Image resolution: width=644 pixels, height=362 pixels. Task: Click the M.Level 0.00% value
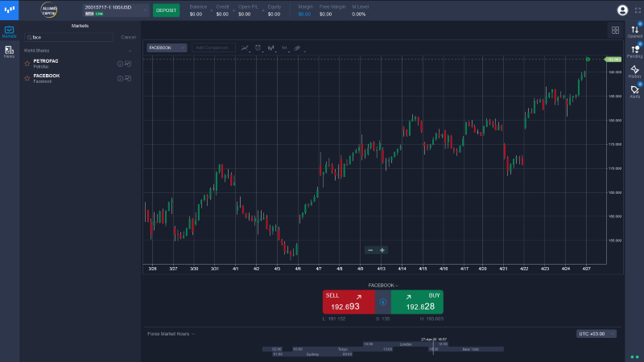pos(358,14)
